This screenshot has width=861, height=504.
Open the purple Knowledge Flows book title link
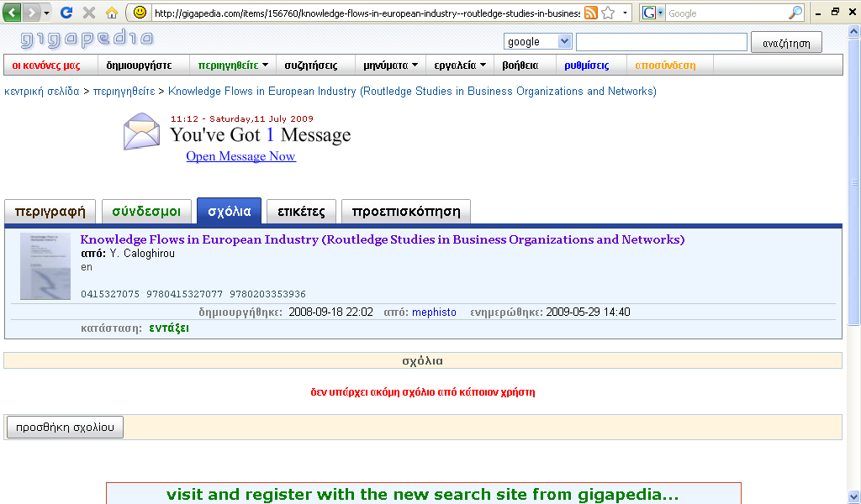point(383,239)
